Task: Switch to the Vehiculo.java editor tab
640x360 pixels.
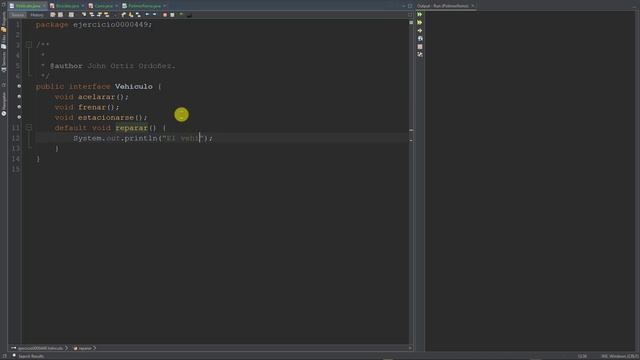Action: pyautogui.click(x=27, y=6)
